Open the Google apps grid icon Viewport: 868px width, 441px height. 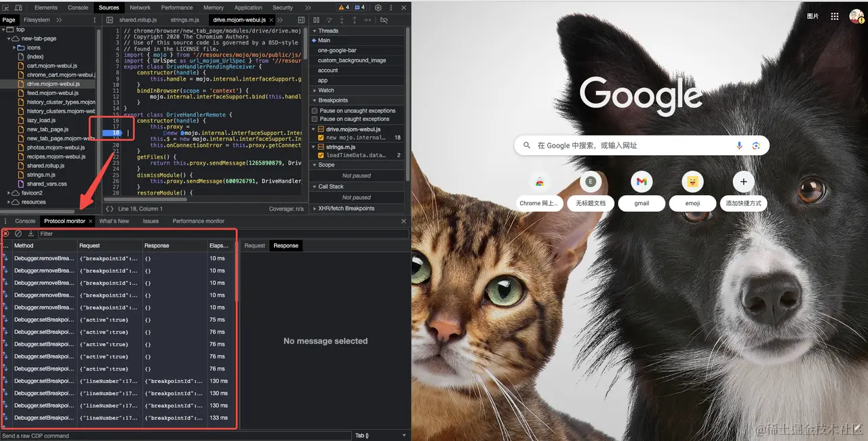click(x=835, y=16)
